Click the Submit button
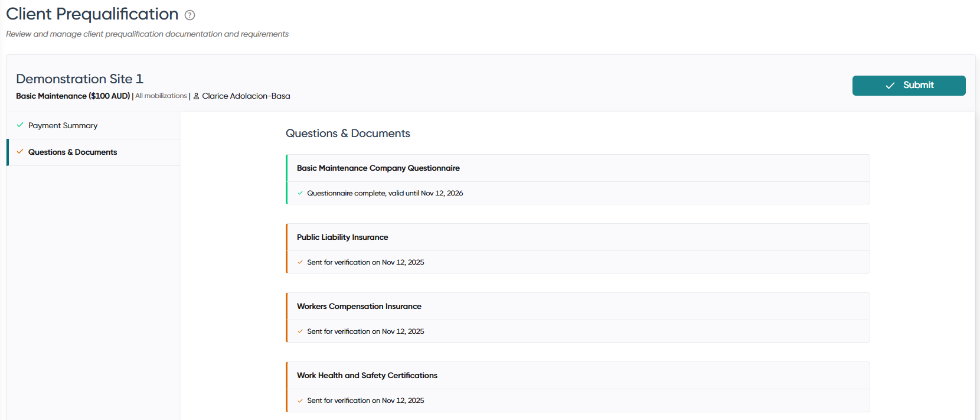The image size is (980, 420). 909,86
